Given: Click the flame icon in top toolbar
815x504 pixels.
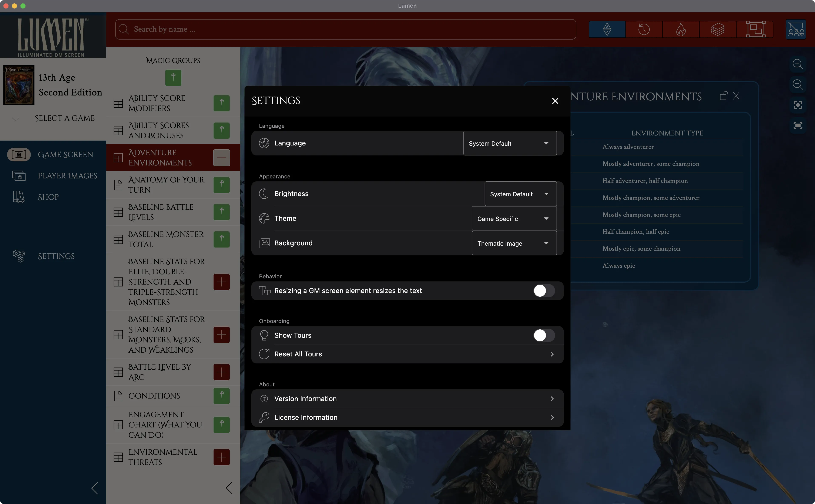Looking at the screenshot, I should 681,29.
